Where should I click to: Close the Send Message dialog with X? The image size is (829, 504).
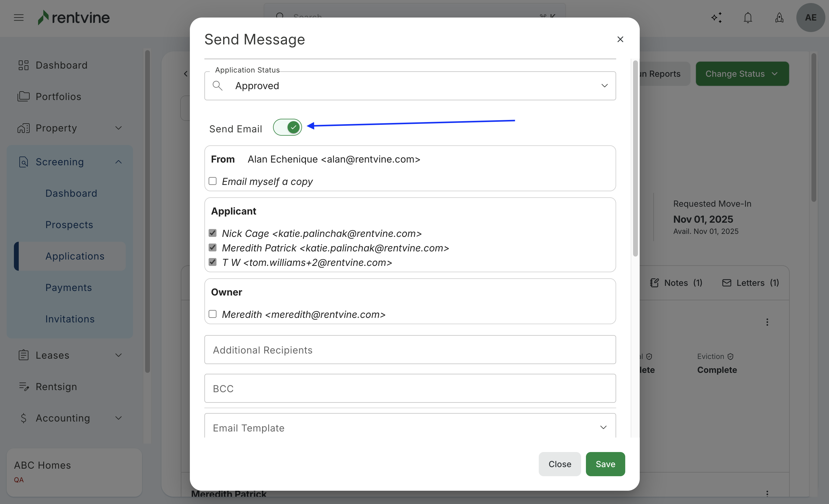click(620, 39)
